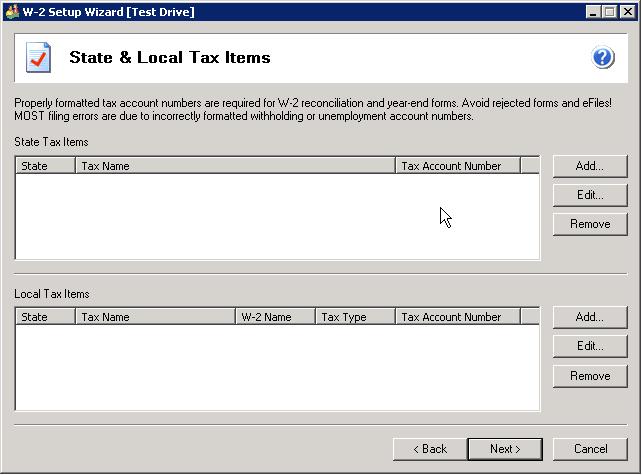Click W-2 Name column header in local items
The height and width of the screenshot is (475, 642).
point(274,317)
